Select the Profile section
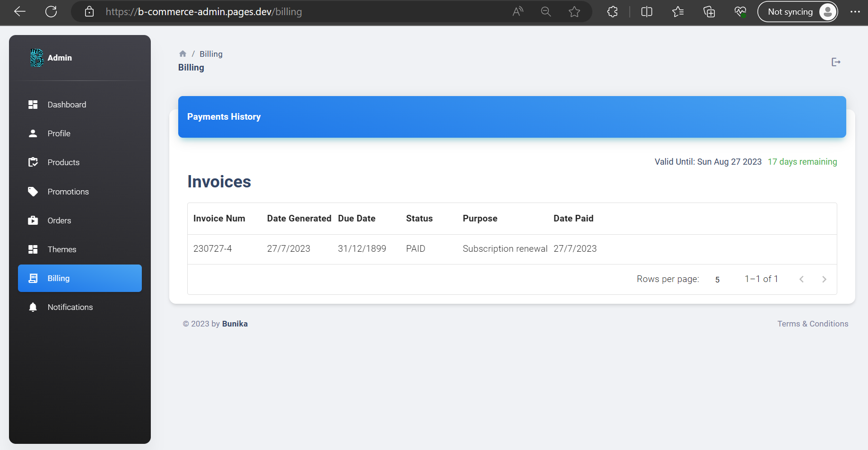The width and height of the screenshot is (868, 450). pyautogui.click(x=59, y=133)
